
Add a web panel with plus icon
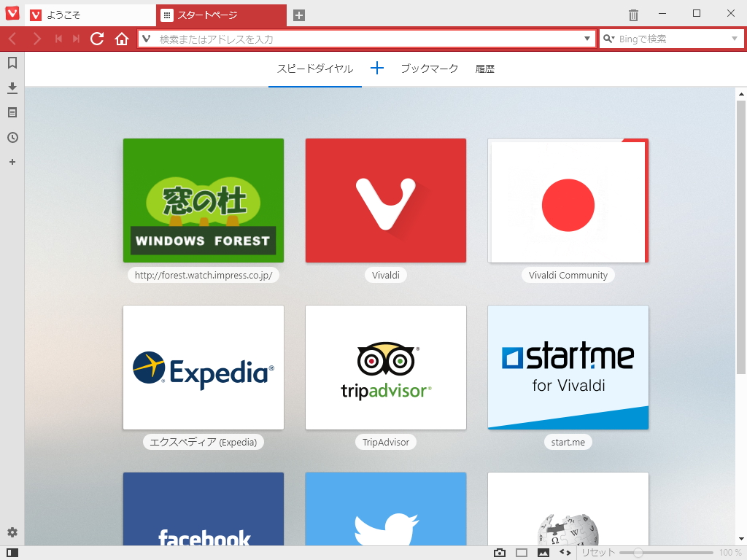(x=12, y=162)
